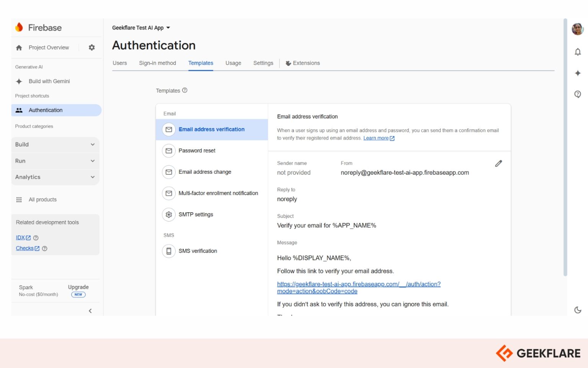This screenshot has width=588, height=368.
Task: Click the help icon beside Templates heading
Action: [185, 90]
